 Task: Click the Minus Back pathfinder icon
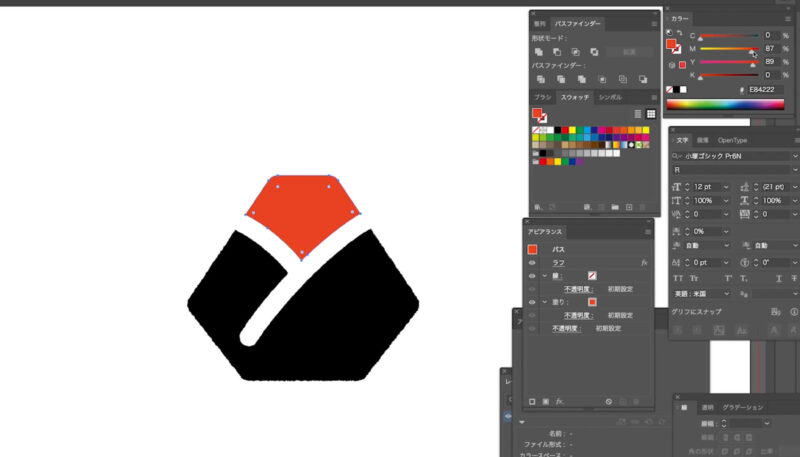[643, 79]
